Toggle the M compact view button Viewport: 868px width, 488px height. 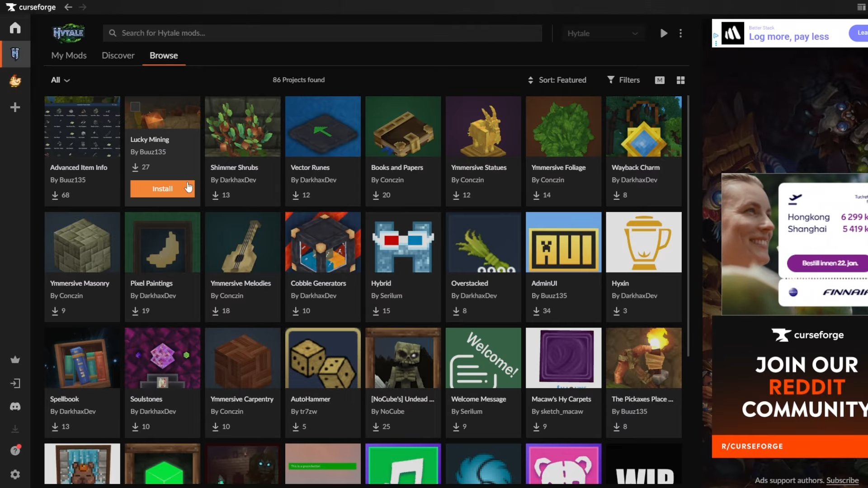click(x=660, y=80)
